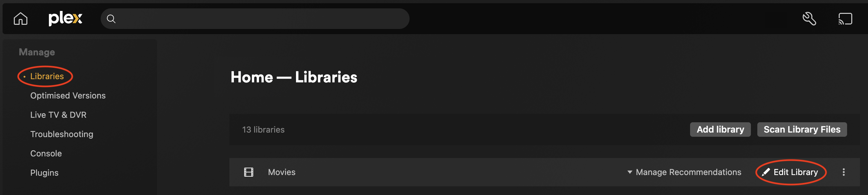Open the Console page
This screenshot has height=195, width=868.
tap(46, 153)
